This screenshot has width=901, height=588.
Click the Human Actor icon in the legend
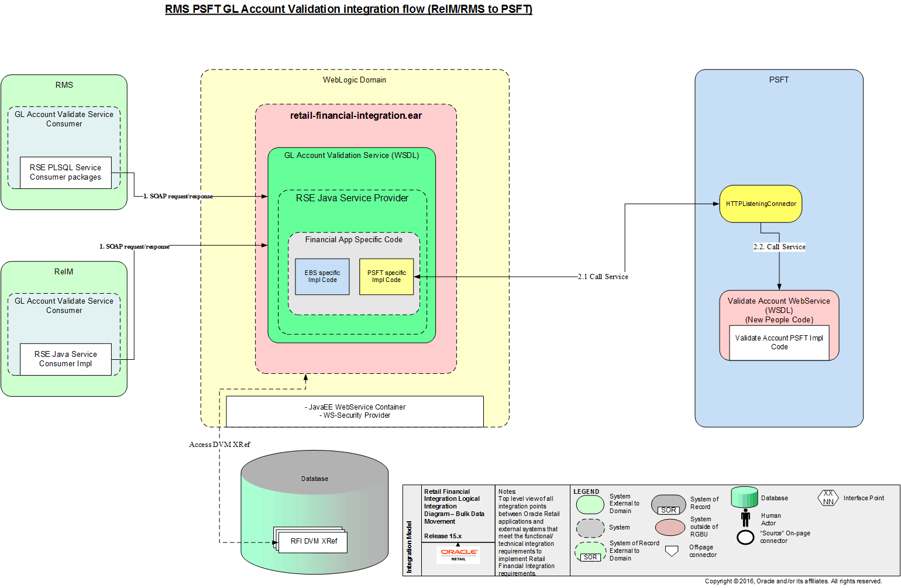744,518
